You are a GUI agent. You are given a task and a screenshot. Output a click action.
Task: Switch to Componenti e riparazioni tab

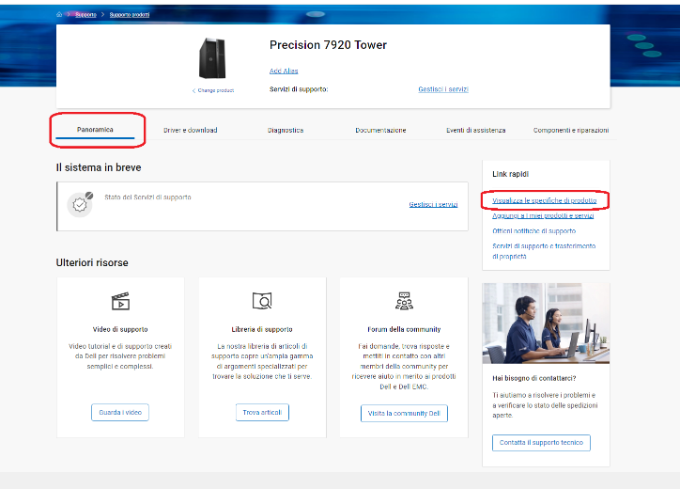tap(570, 130)
